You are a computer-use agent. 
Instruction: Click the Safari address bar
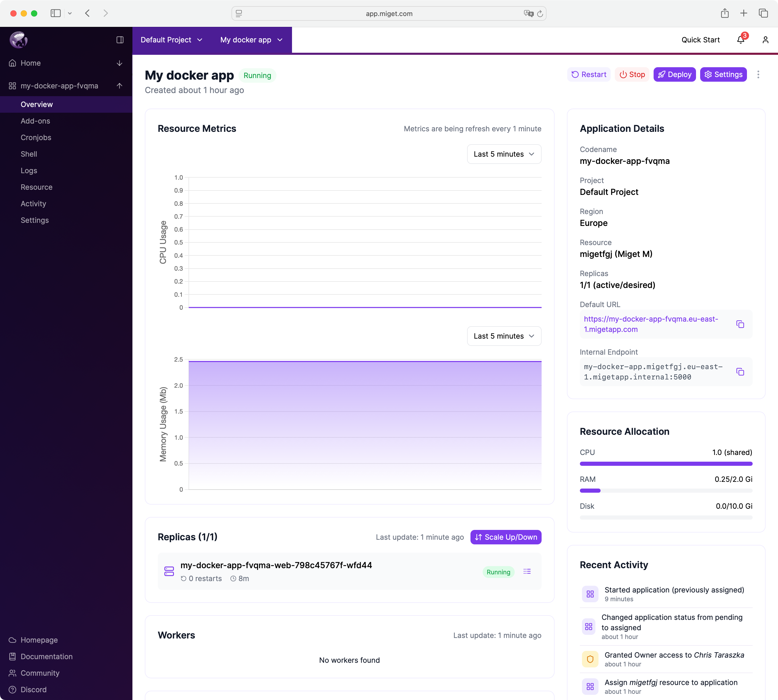(x=389, y=13)
